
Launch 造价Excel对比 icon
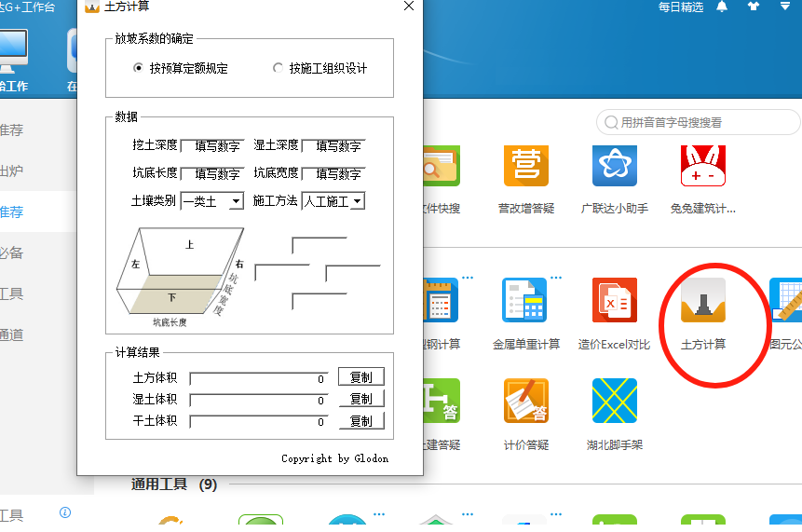(614, 300)
